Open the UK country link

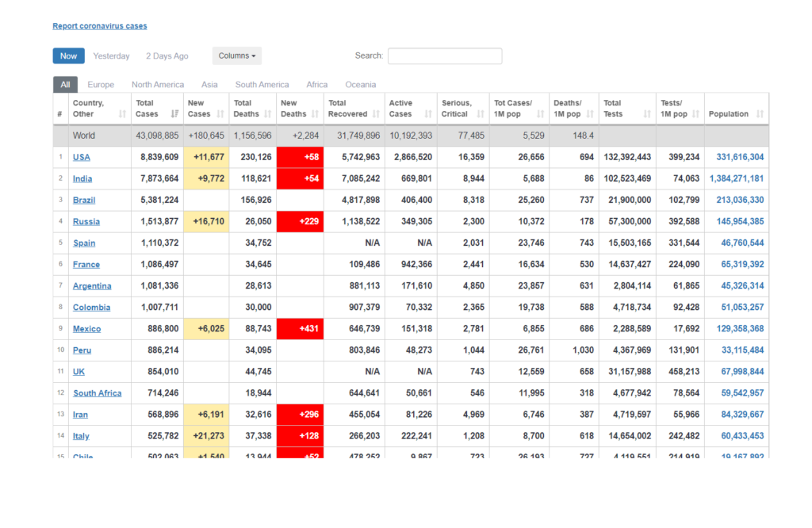(x=79, y=372)
